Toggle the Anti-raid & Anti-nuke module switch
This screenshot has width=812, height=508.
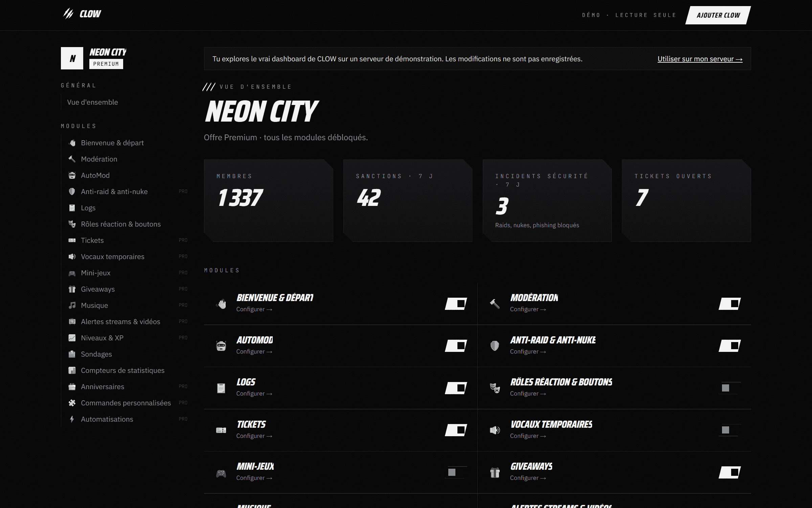pos(730,346)
